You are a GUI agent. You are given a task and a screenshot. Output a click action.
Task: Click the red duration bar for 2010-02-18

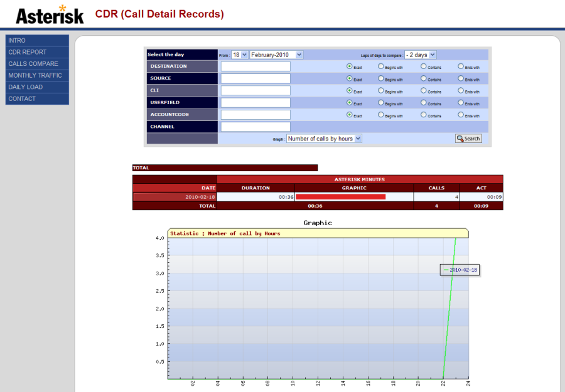coord(341,196)
